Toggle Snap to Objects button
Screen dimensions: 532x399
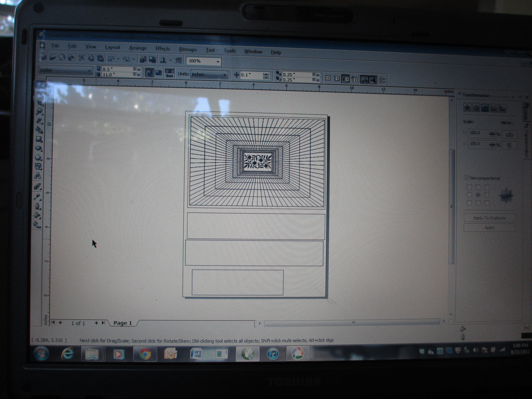tap(346, 79)
